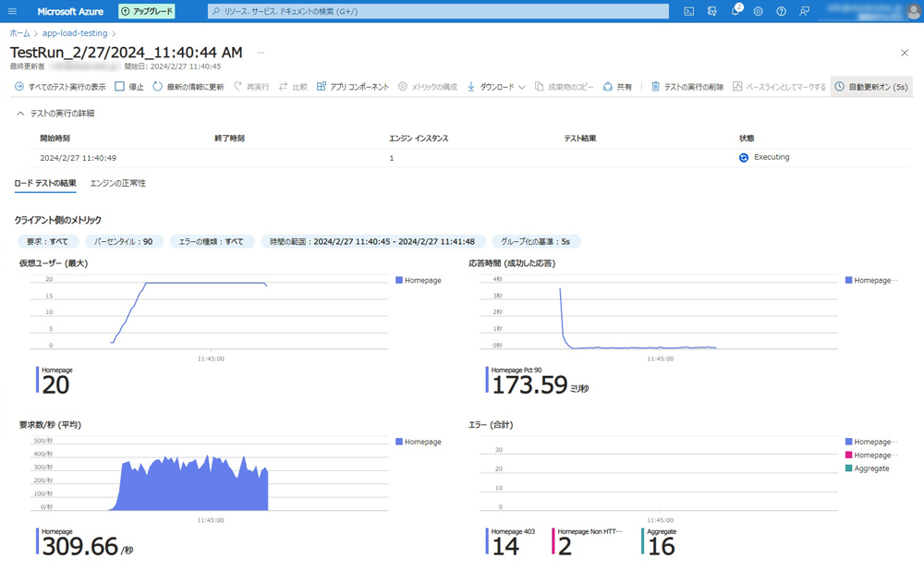Click the 再実行 rerun button
Viewport: 924px width, 571px height.
pyautogui.click(x=251, y=87)
